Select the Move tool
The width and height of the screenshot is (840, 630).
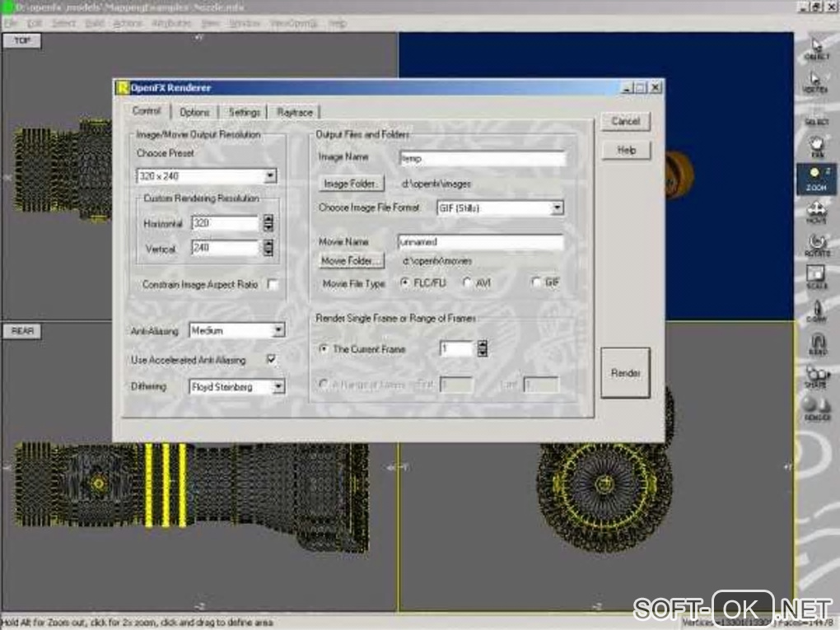tap(816, 212)
